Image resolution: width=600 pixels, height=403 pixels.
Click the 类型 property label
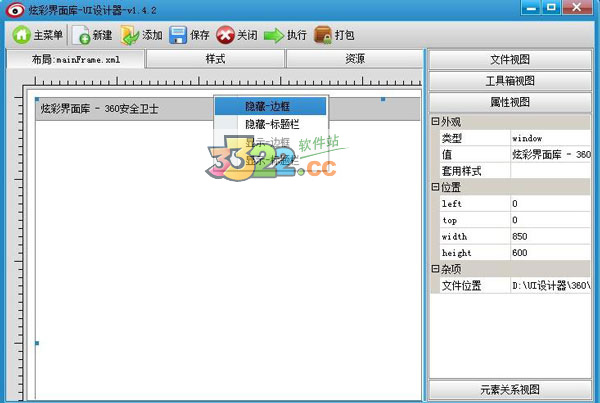click(x=452, y=138)
